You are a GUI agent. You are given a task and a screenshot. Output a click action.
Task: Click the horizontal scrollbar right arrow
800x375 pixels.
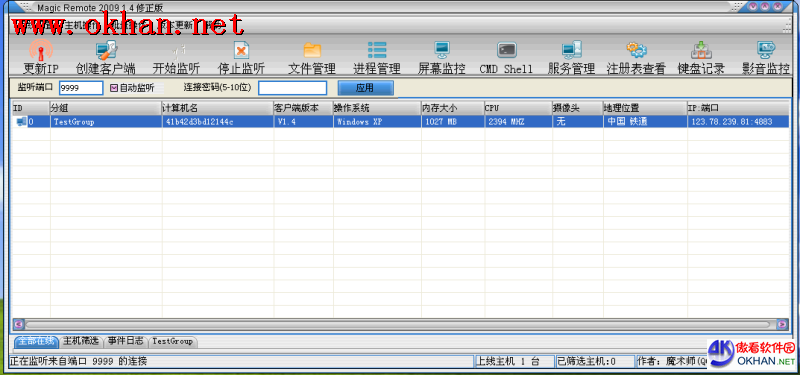(x=782, y=324)
